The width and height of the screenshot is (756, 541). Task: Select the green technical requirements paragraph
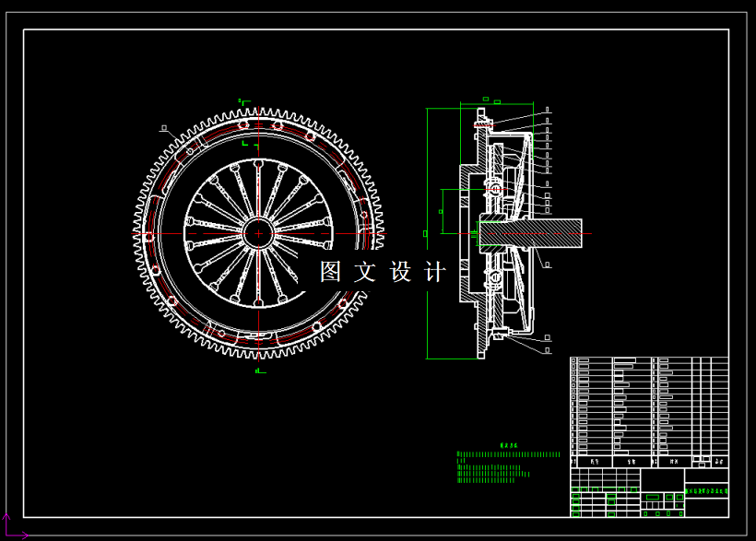pos(508,467)
